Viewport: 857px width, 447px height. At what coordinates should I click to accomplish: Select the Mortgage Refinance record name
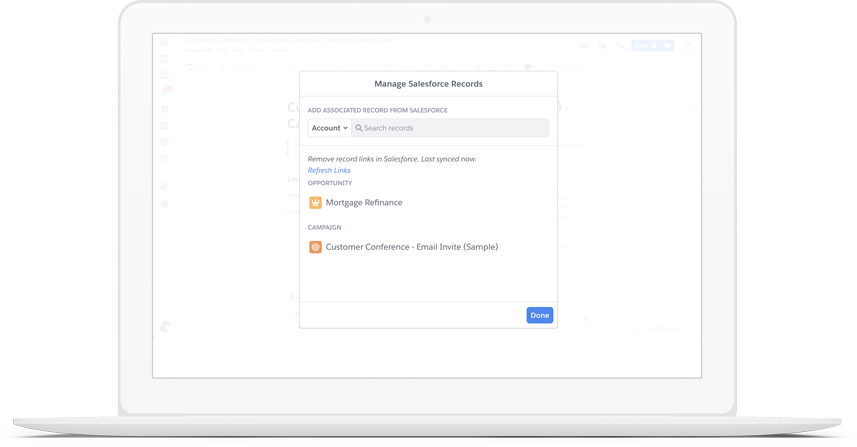pos(364,203)
